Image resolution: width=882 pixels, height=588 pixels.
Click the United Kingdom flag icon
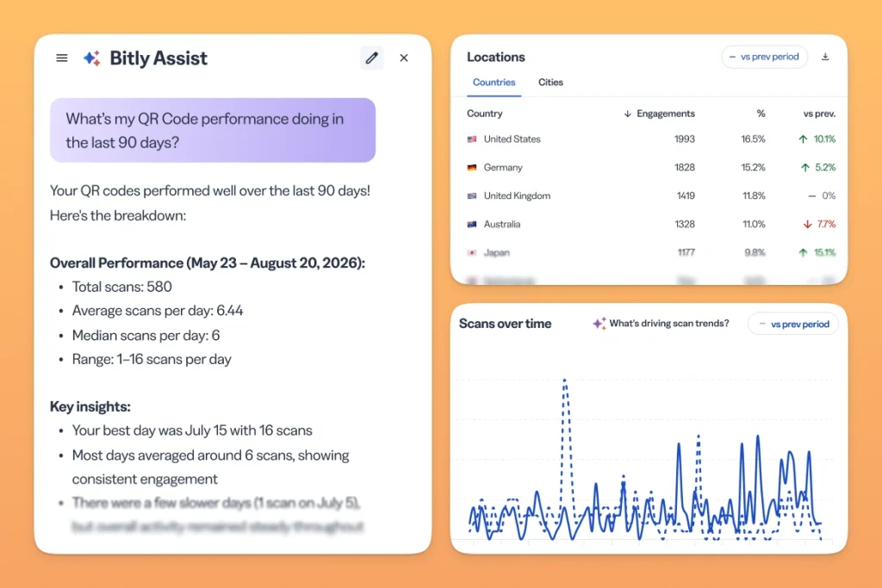(472, 195)
